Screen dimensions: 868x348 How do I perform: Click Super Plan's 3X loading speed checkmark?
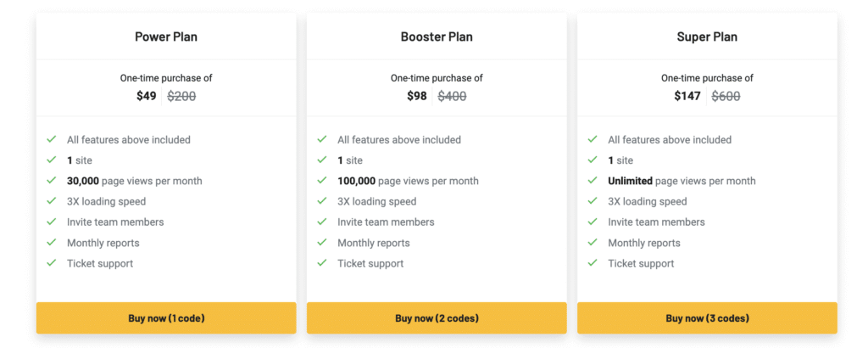[x=593, y=201]
